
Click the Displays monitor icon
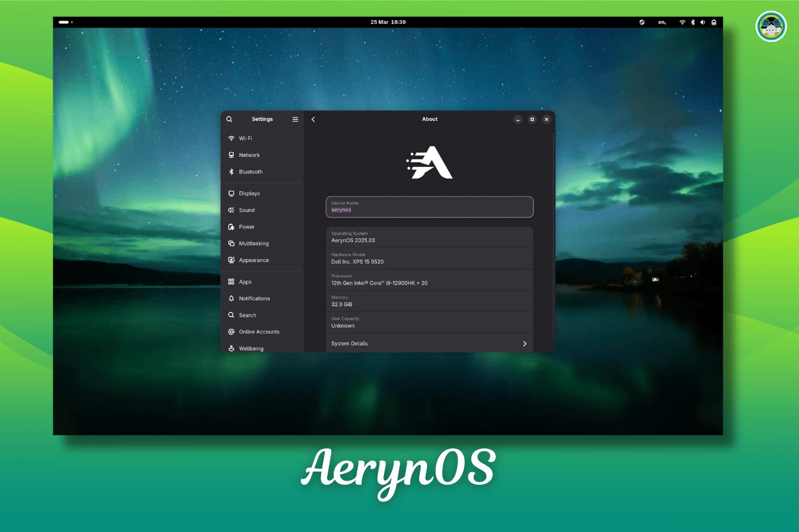(x=231, y=194)
